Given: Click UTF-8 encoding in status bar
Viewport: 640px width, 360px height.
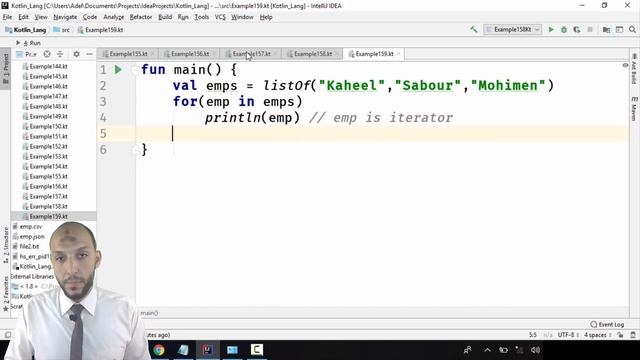Looking at the screenshot, I should coord(568,335).
